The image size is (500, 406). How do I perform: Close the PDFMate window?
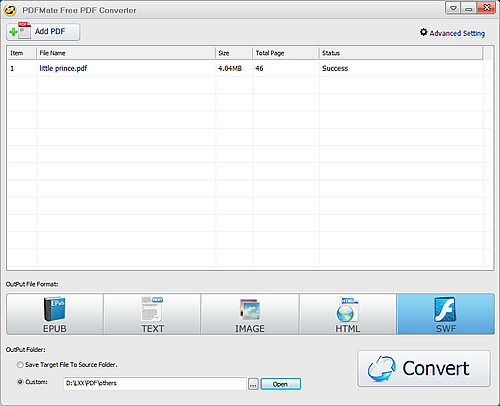pyautogui.click(x=486, y=8)
